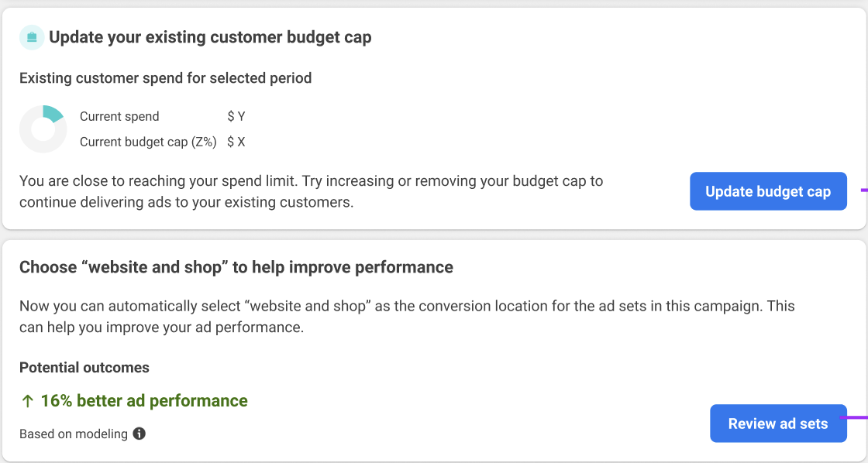Select the $ X budget cap value
Image resolution: width=868 pixels, height=463 pixels.
click(x=236, y=142)
